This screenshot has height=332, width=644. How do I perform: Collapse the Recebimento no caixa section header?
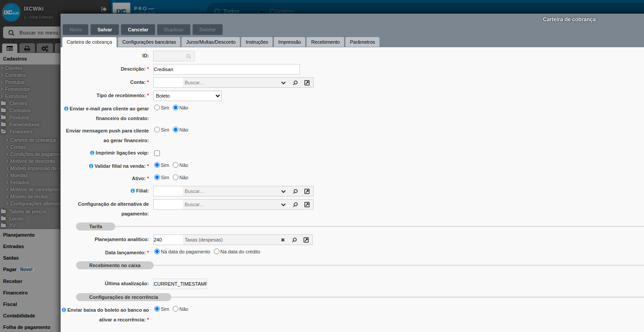(x=115, y=265)
